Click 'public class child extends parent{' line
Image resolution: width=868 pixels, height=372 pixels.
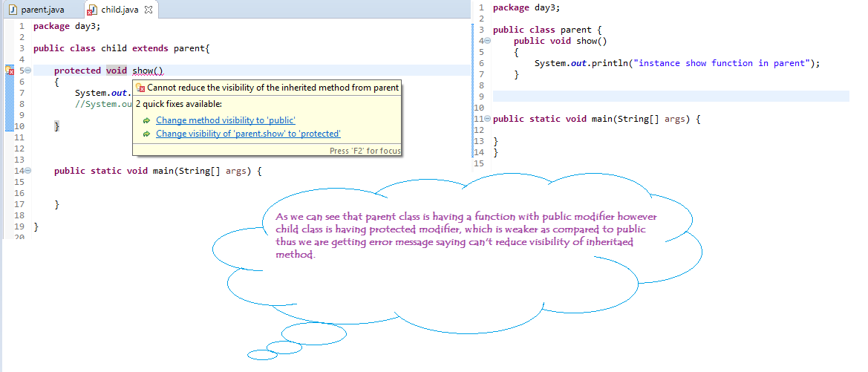pyautogui.click(x=121, y=48)
